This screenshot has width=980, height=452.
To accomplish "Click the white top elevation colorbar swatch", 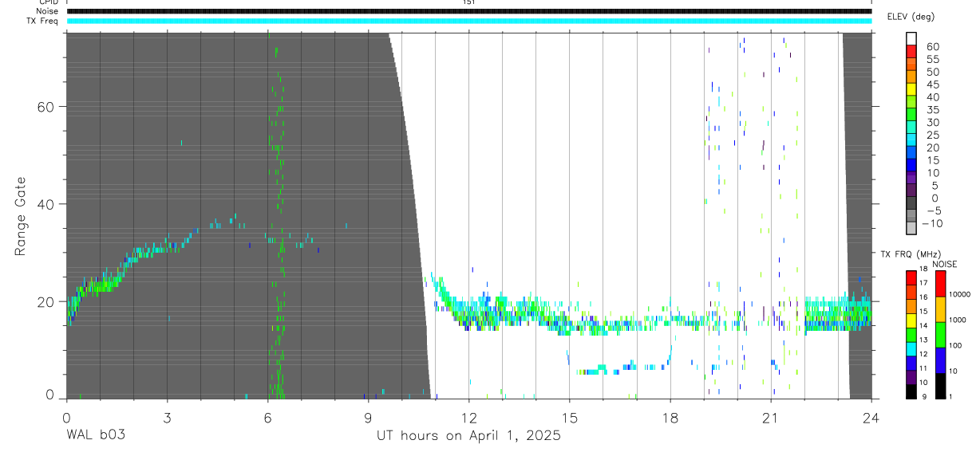I will pos(911,37).
